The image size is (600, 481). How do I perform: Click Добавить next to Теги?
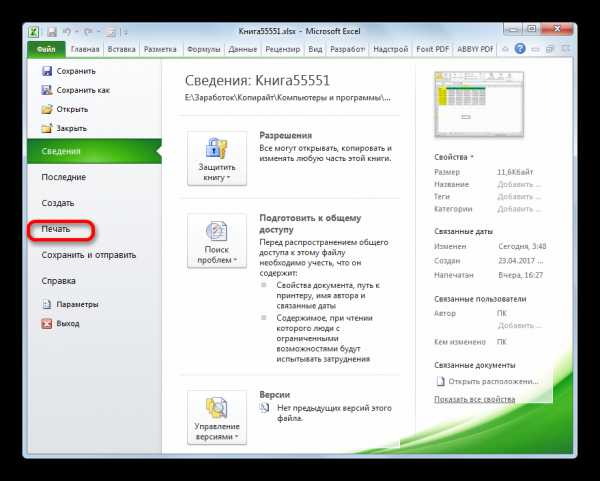click(x=519, y=197)
